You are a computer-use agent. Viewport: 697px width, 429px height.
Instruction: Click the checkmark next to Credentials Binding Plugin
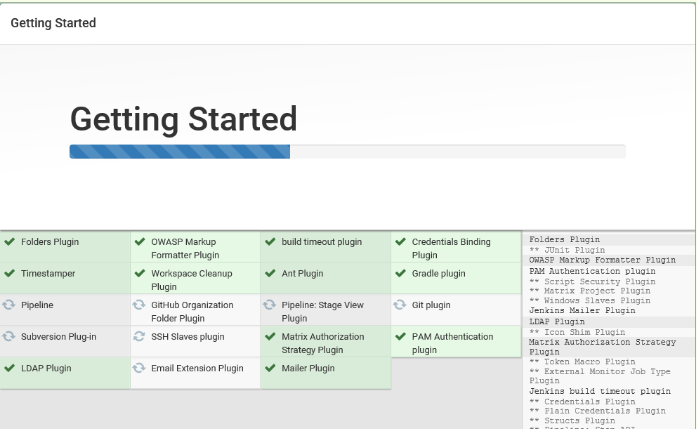pos(400,242)
